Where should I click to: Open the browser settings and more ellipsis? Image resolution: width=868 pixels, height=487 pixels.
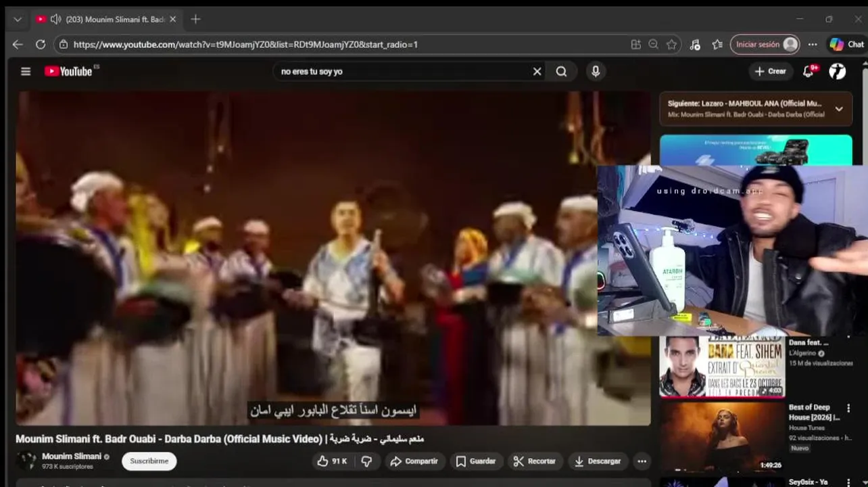(813, 44)
